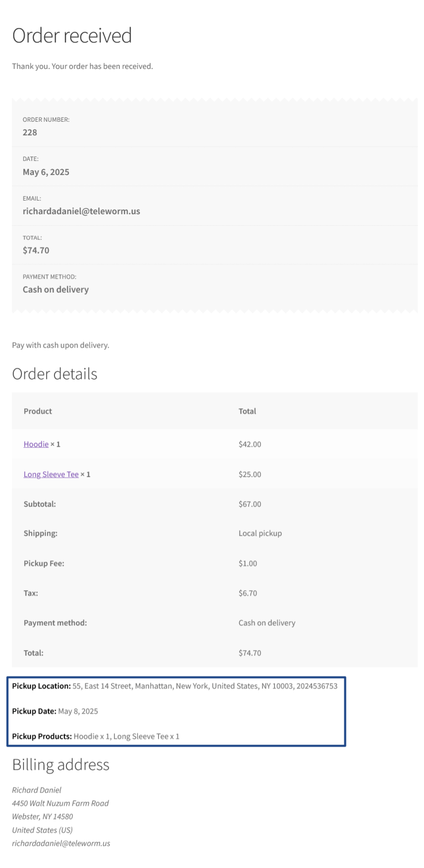
Task: Click the tax amount $6.70
Action: [x=248, y=593]
